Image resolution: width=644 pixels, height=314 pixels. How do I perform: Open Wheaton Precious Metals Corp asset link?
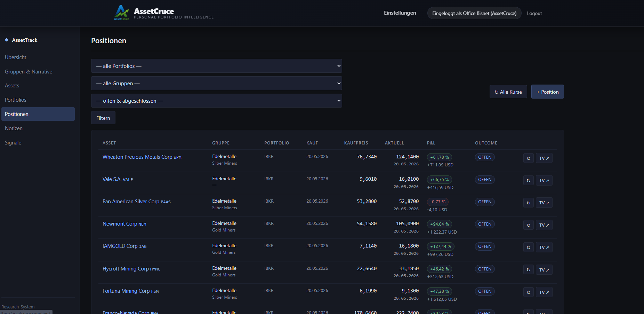tap(142, 157)
